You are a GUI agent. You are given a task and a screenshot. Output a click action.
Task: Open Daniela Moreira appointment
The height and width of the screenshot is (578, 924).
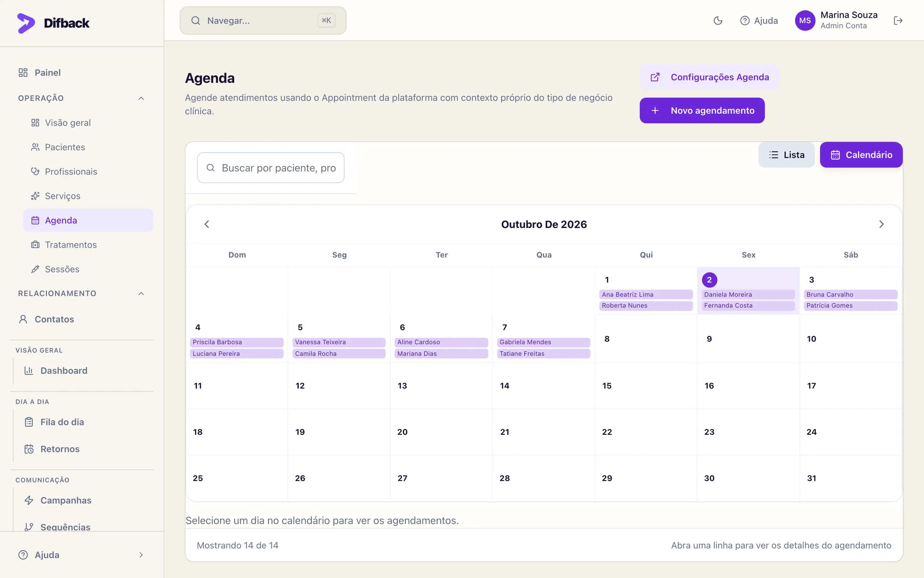point(748,294)
